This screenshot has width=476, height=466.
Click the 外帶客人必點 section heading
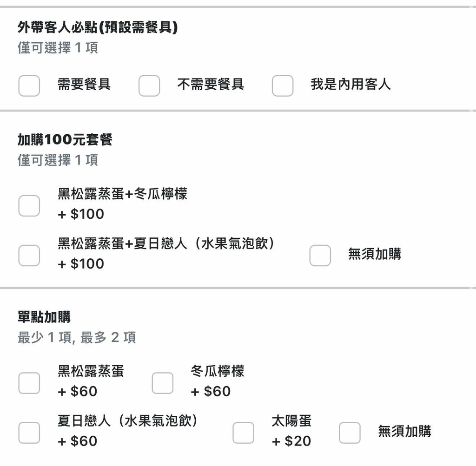[x=98, y=28]
